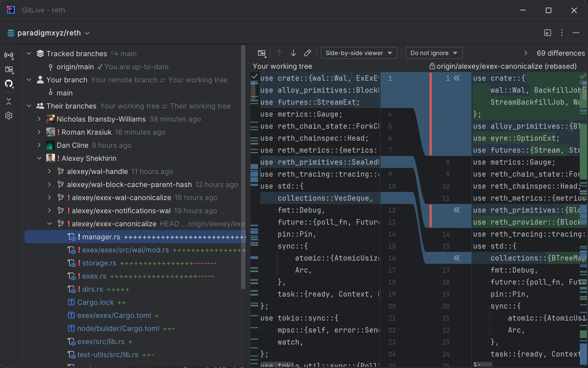Collapse alexey/exex-canonicalize branch
Image resolution: width=588 pixels, height=368 pixels.
[x=49, y=224]
